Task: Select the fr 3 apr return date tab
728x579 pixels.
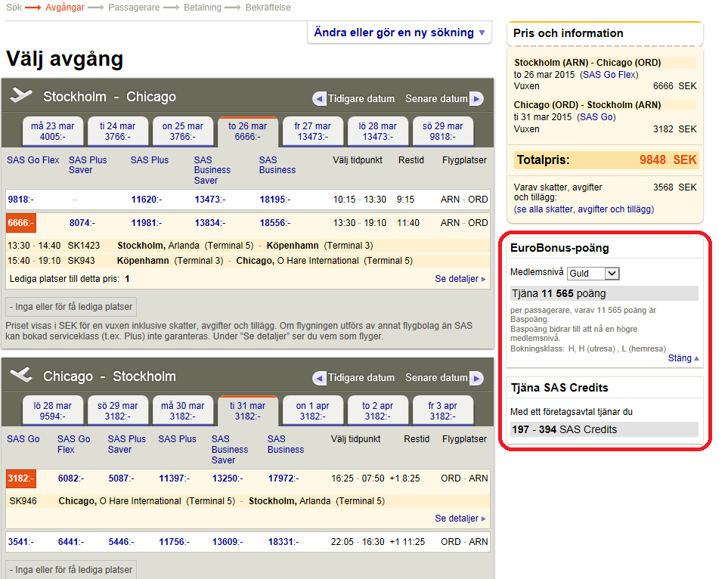Action: [x=441, y=410]
